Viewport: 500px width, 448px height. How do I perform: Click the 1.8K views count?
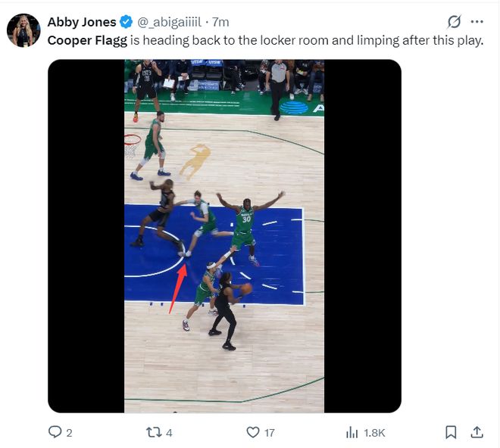click(375, 433)
